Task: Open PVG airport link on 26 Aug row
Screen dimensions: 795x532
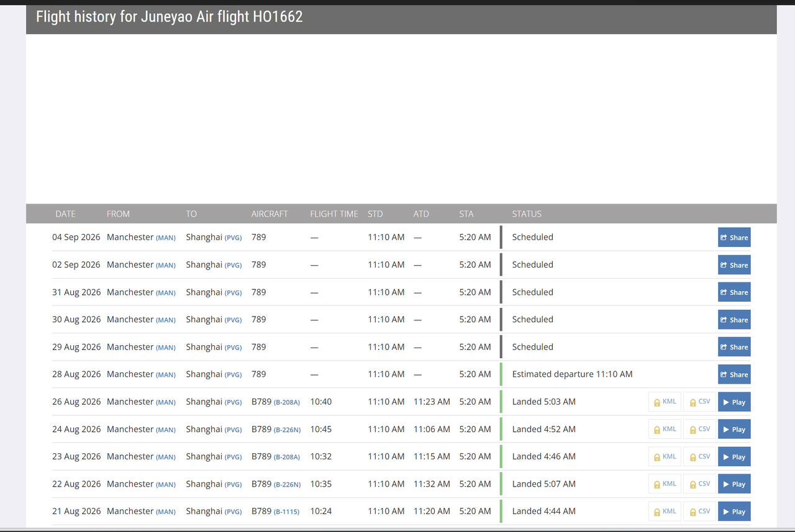Action: click(234, 402)
